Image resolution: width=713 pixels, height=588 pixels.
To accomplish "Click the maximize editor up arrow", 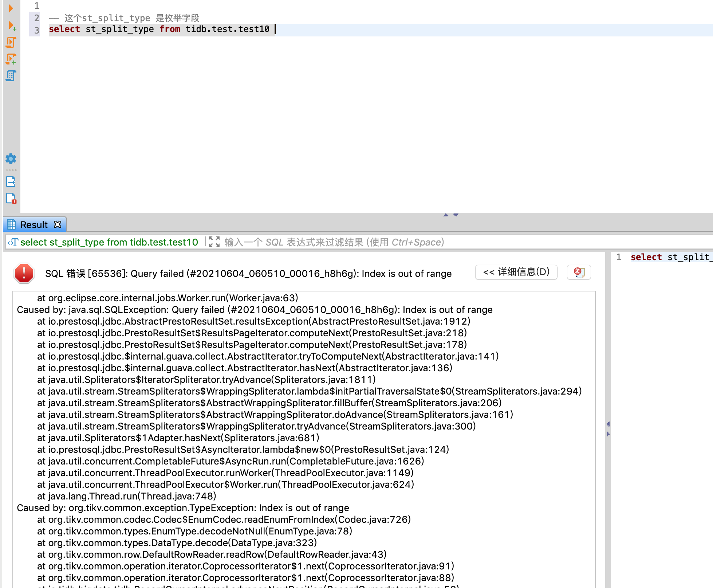I will coord(446,215).
